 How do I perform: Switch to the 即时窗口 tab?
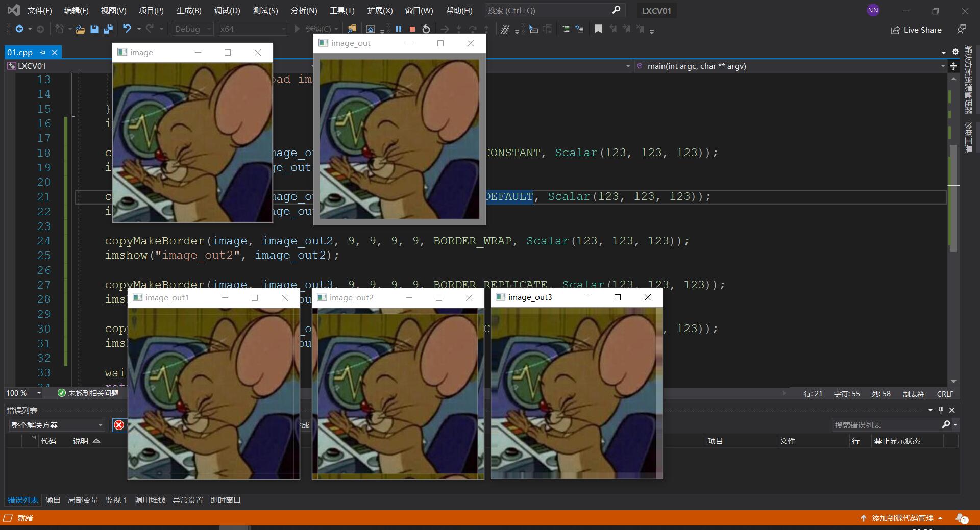point(225,500)
